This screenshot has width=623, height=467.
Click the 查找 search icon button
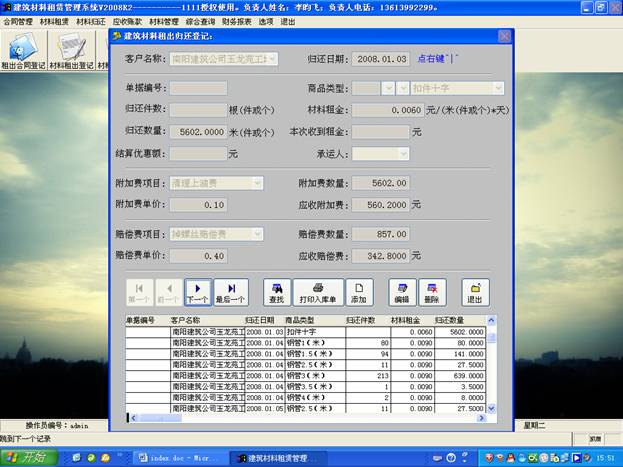coord(277,291)
